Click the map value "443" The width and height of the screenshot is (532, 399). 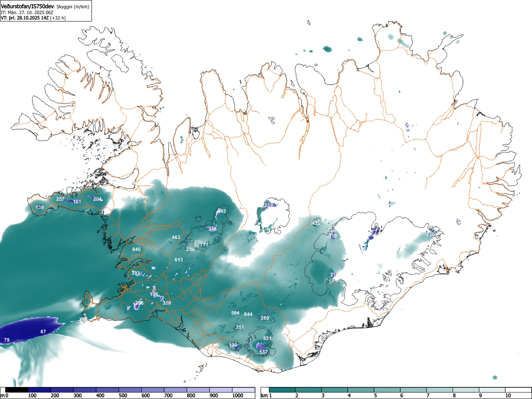[222, 211]
